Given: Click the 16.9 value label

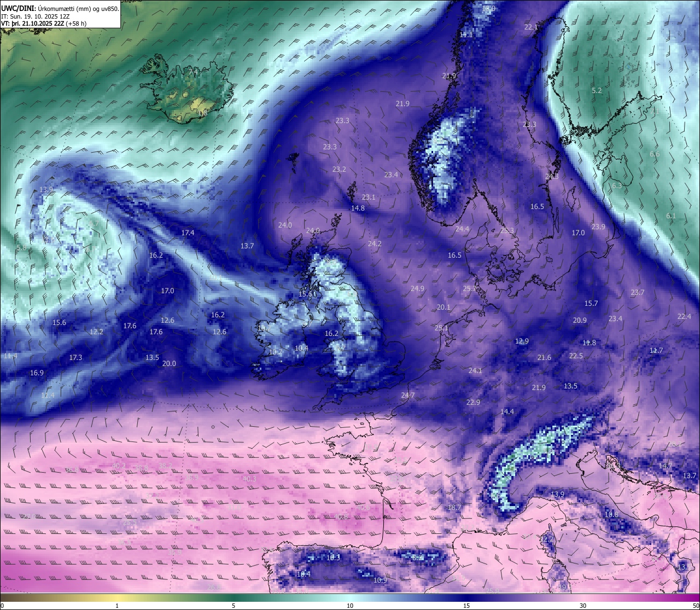Looking at the screenshot, I should [37, 373].
